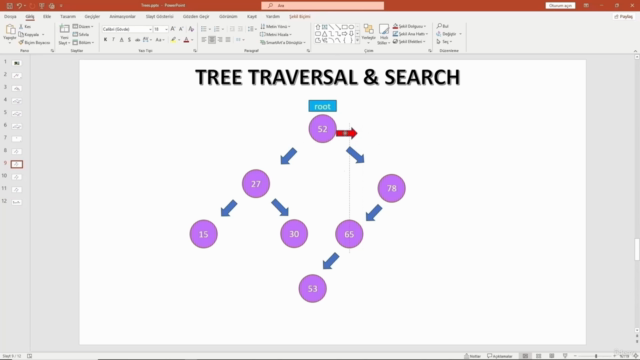The width and height of the screenshot is (640, 360).
Task: Select the node 53 circle on slide
Action: coord(313,289)
